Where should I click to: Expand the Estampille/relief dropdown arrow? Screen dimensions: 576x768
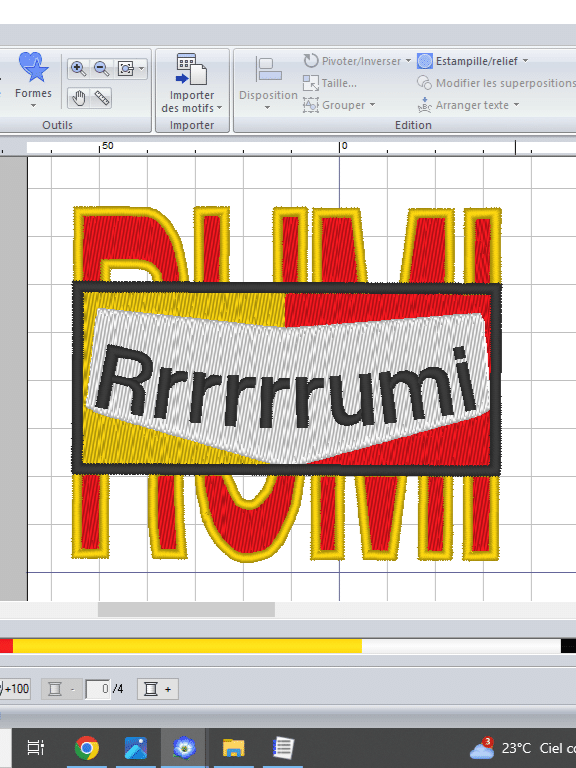[x=526, y=61]
